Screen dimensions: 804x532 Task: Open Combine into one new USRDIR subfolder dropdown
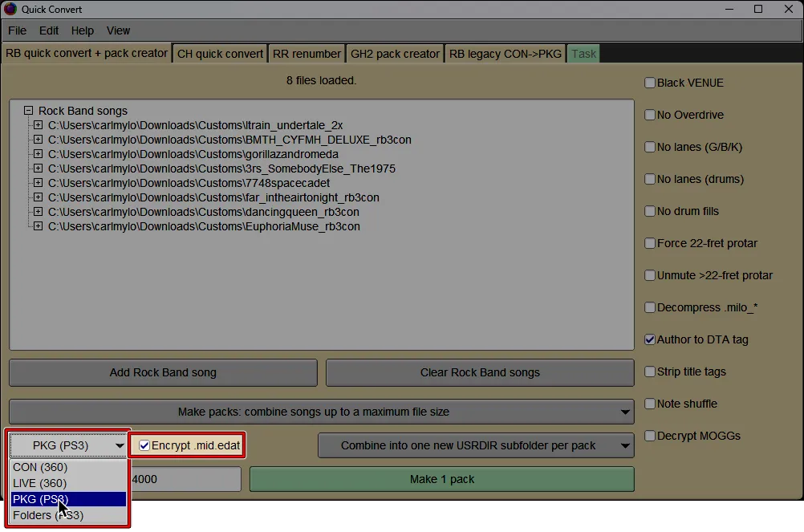(476, 445)
